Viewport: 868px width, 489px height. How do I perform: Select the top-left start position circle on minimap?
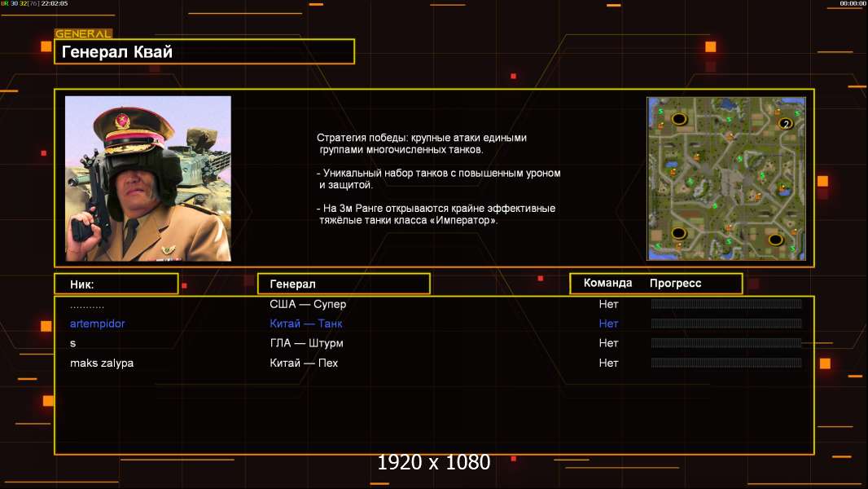[678, 120]
